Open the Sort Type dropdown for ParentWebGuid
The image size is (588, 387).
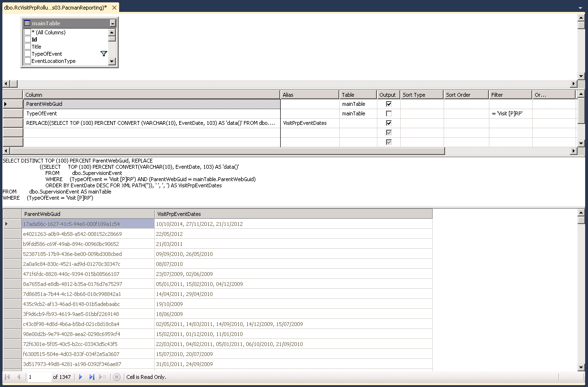422,104
